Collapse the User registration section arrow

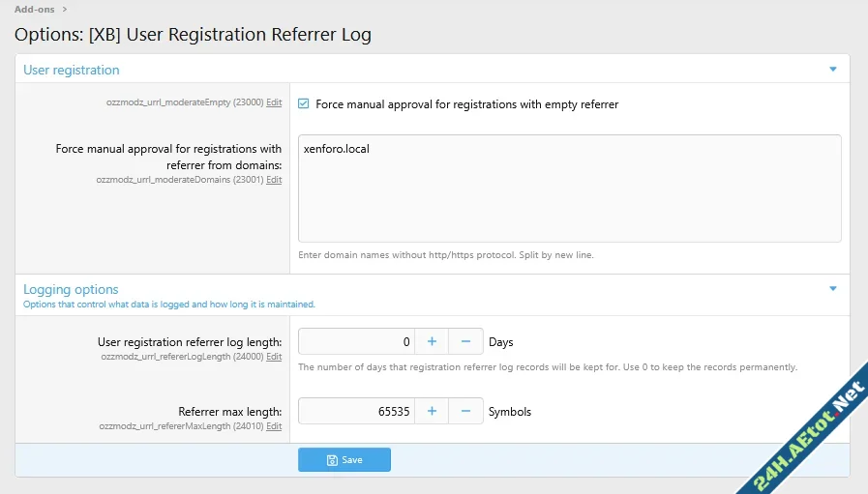point(832,70)
